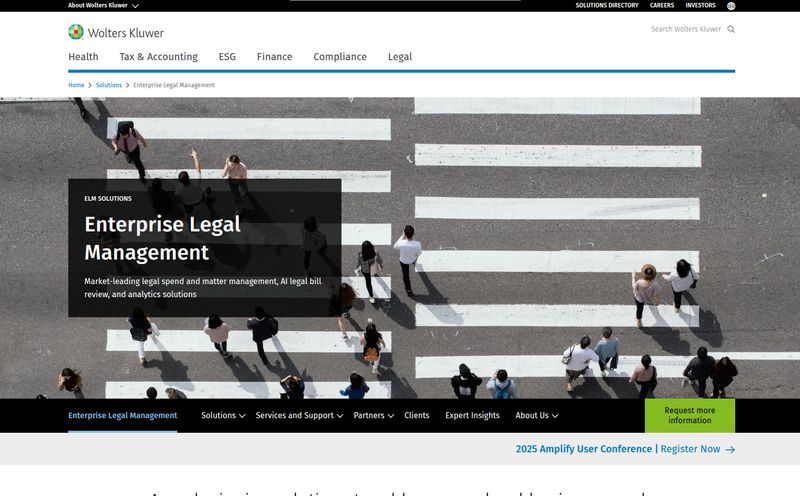Viewport: 800px width, 496px height.
Task: Click the ELM SOLUTIONS label in hero
Action: (x=108, y=199)
